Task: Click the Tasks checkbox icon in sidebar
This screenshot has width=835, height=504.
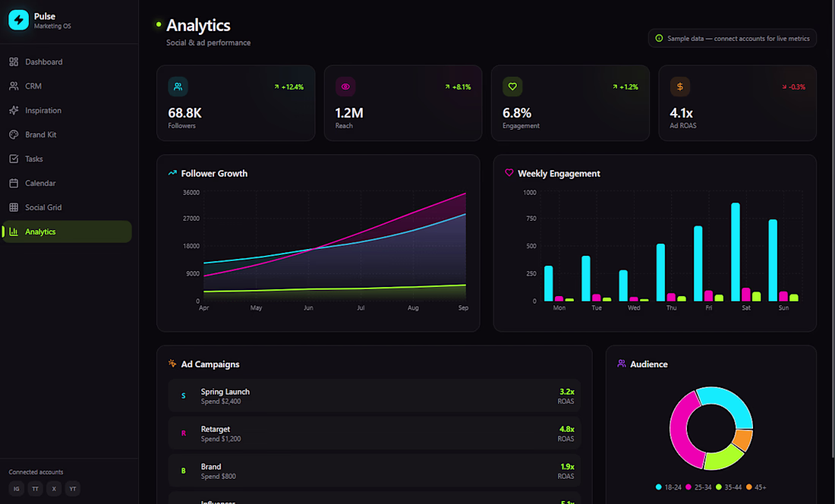Action: [14, 159]
